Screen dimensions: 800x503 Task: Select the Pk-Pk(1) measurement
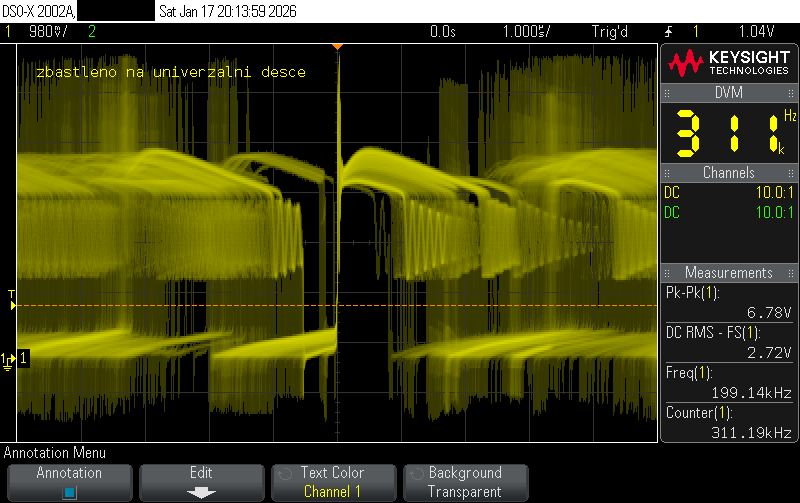pos(728,302)
